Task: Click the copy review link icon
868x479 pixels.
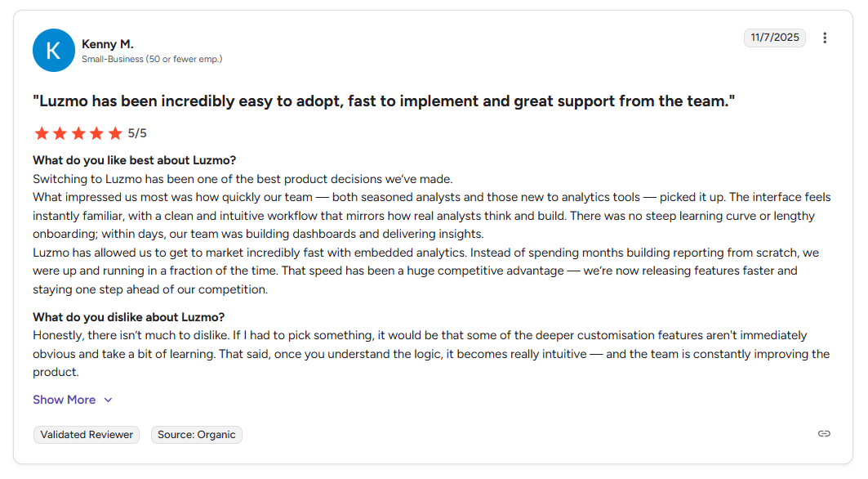Action: [825, 434]
